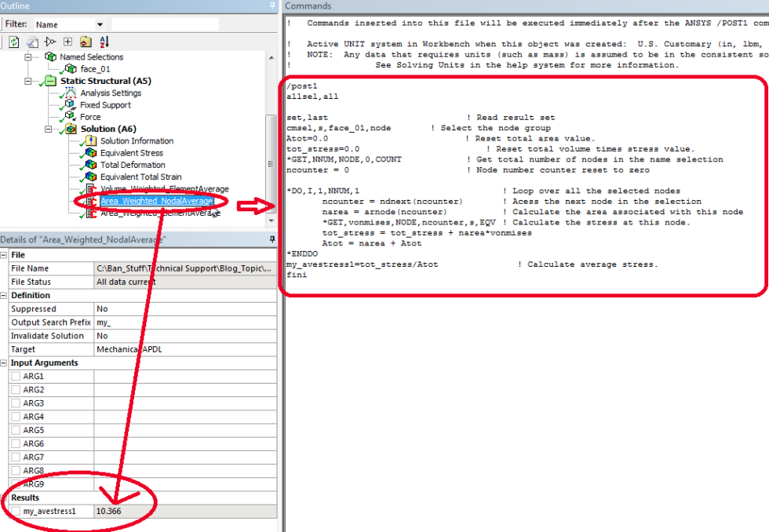Screen dimensions: 769x532
Task: Click the Fixed Support boundary condition icon
Action: point(68,105)
